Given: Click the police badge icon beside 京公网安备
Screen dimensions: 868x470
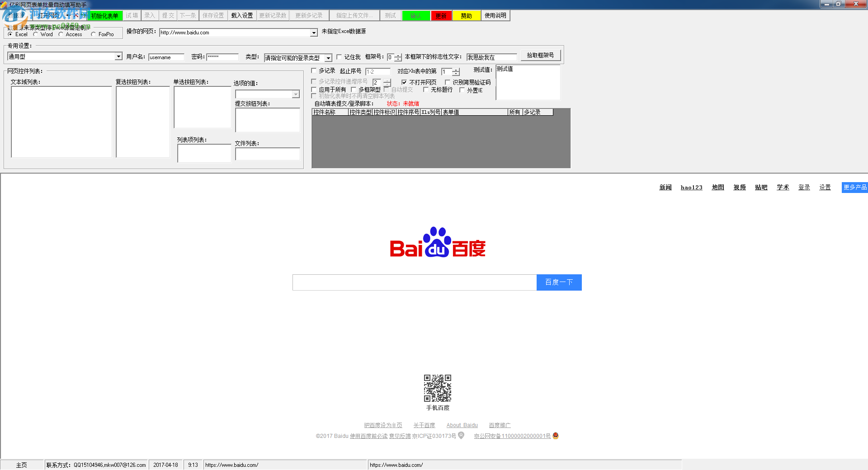Looking at the screenshot, I should [556, 436].
